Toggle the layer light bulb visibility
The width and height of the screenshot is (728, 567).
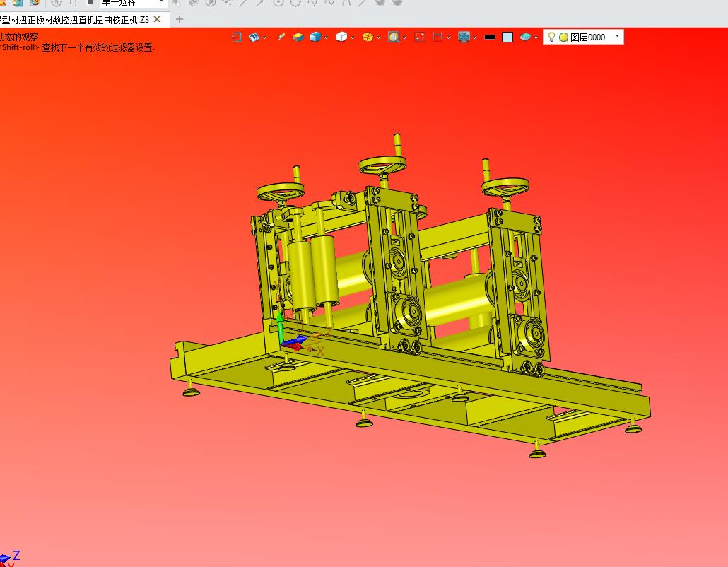pyautogui.click(x=551, y=37)
